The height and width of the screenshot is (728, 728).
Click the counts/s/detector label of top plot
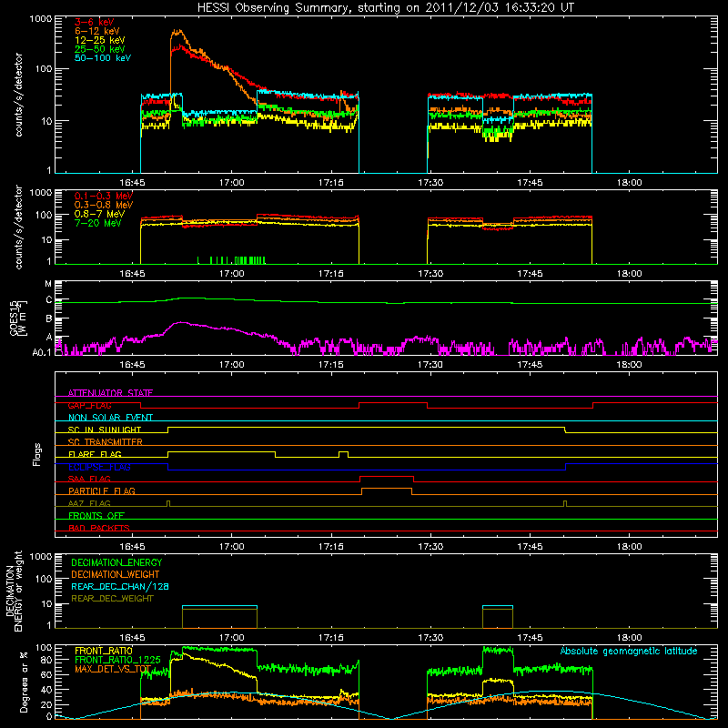(x=18, y=95)
